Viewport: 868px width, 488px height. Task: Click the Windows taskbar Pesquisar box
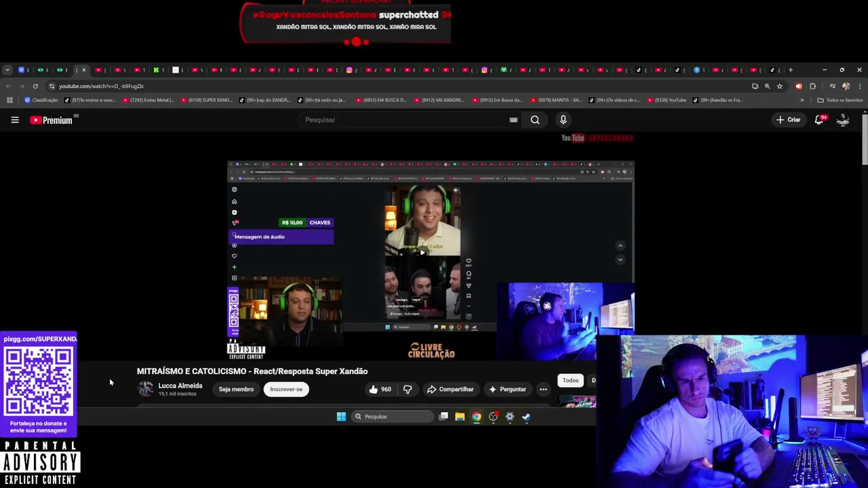pos(392,417)
